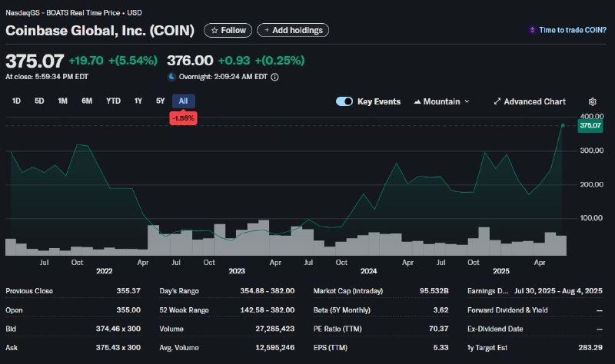Select the All time range

pos(183,101)
